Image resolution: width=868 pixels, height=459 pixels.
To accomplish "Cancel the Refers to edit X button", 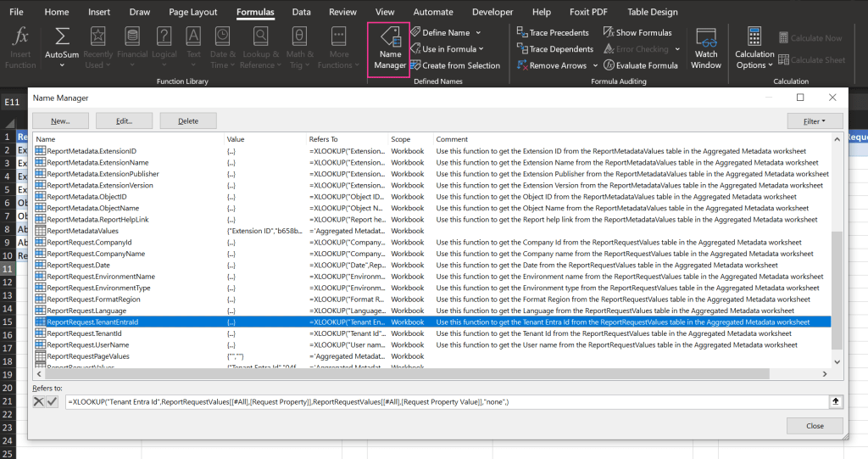I will click(x=39, y=401).
